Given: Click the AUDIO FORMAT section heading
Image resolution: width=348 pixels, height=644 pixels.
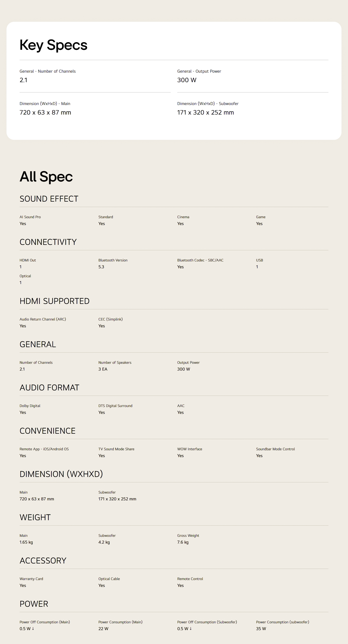Looking at the screenshot, I should [49, 388].
